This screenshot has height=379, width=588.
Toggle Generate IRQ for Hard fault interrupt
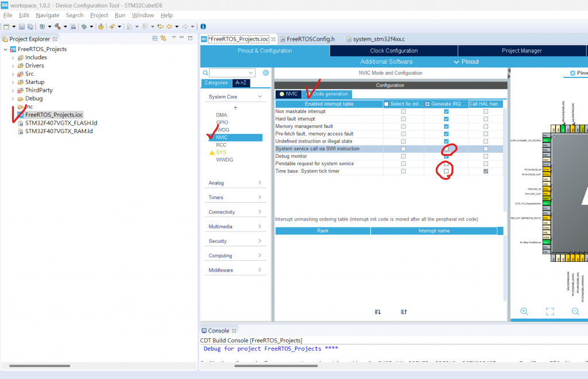[446, 119]
